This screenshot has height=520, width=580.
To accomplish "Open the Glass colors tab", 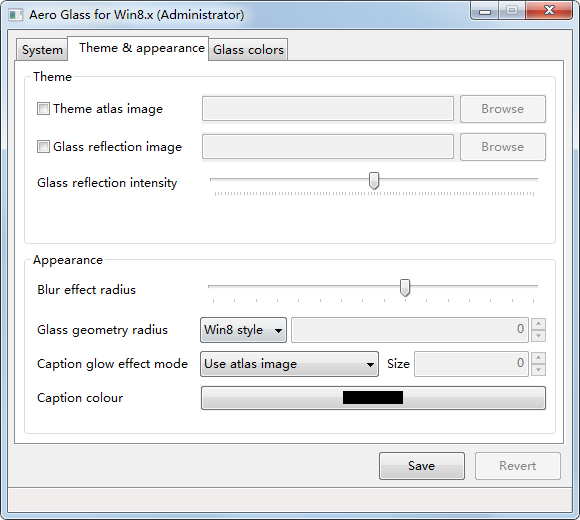I will pyautogui.click(x=248, y=50).
